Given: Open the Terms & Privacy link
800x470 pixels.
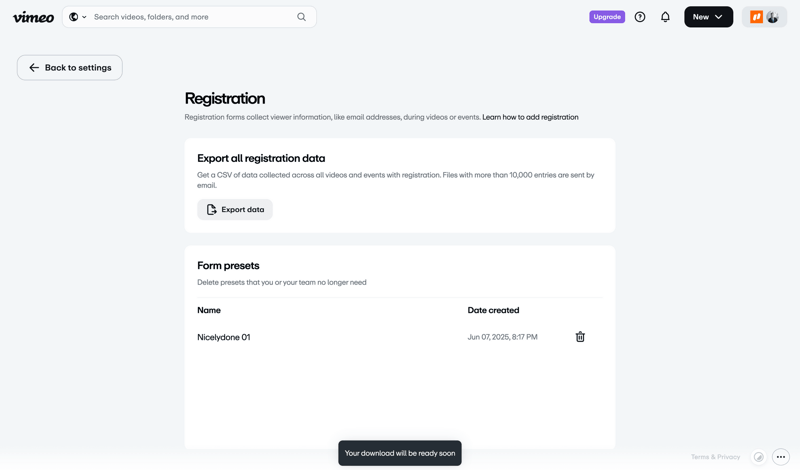Looking at the screenshot, I should [x=715, y=457].
